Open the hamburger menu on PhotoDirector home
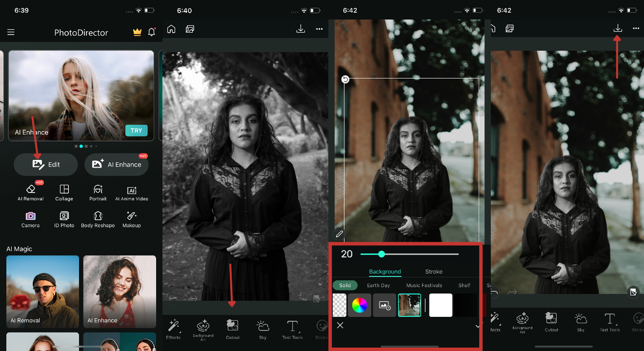Image resolution: width=644 pixels, height=351 pixels. point(11,32)
